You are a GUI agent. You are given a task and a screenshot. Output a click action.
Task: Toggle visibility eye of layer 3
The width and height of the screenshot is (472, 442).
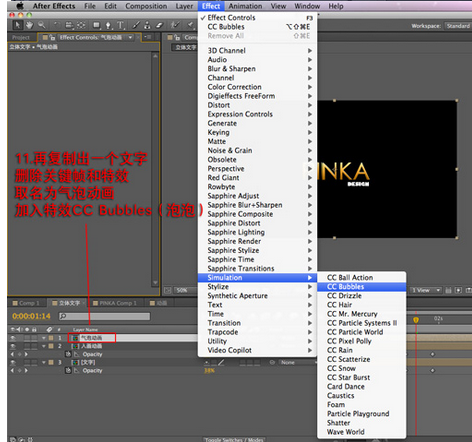[x=13, y=362]
